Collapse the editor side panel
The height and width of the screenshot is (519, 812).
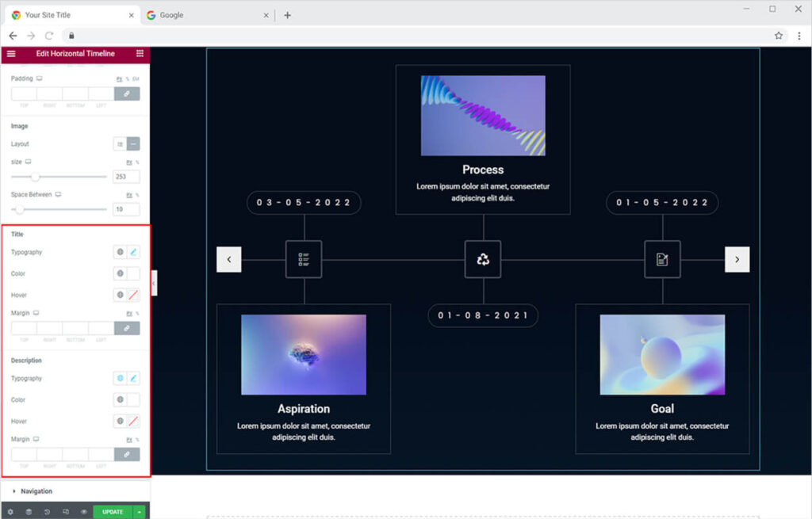tap(154, 283)
